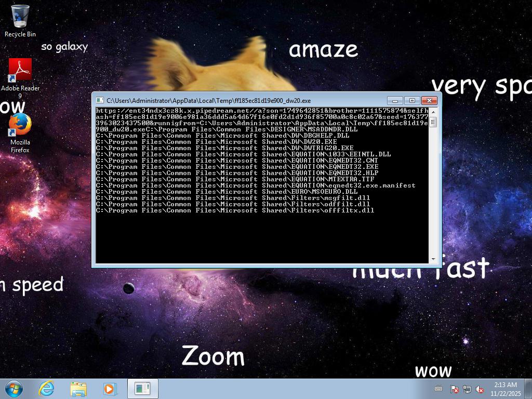Click the muted speaker volume icon

(x=480, y=389)
